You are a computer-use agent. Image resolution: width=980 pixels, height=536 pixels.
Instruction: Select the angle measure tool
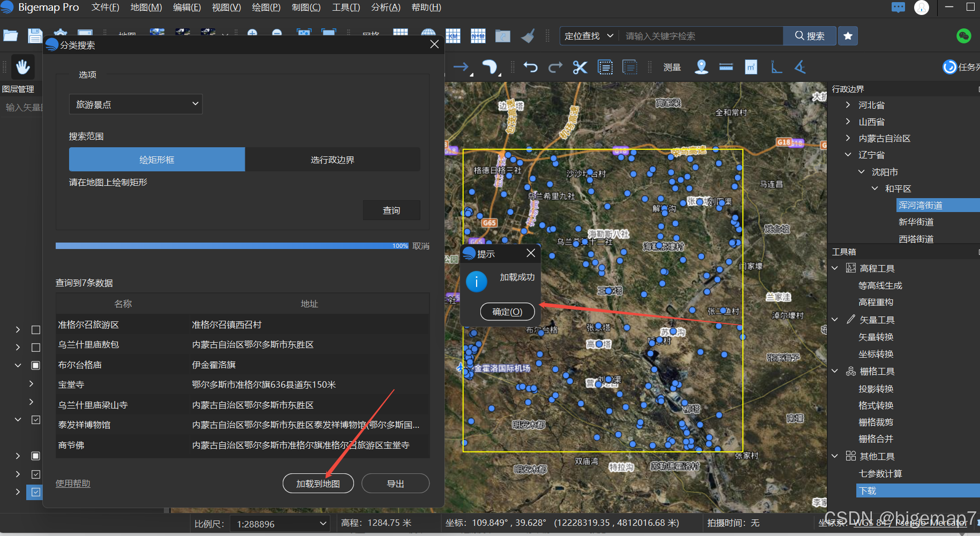point(800,67)
